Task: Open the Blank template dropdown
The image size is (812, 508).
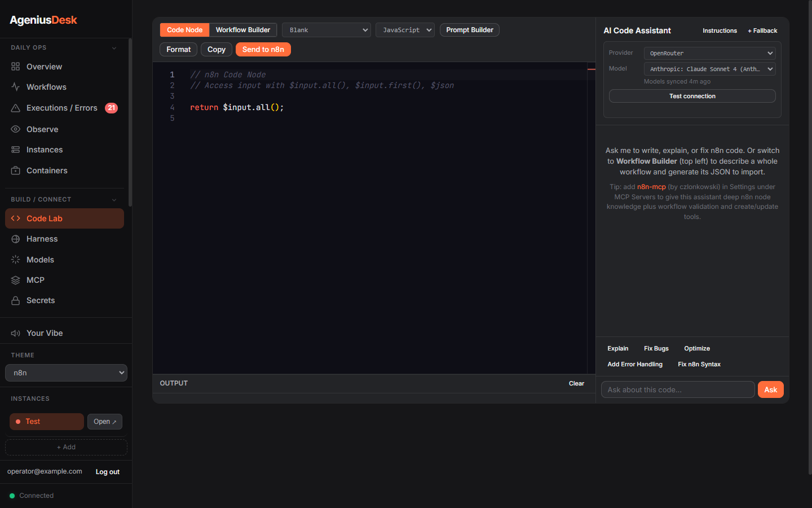Action: [x=326, y=30]
